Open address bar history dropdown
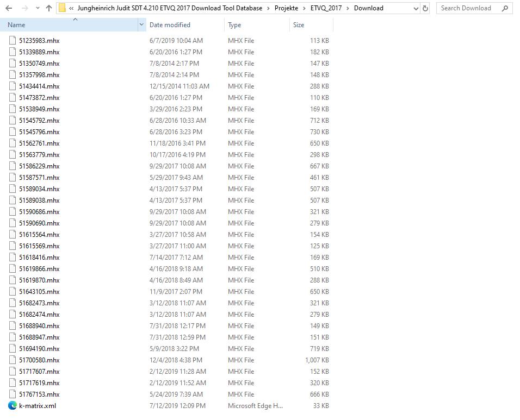The image size is (520, 420). 416,9
